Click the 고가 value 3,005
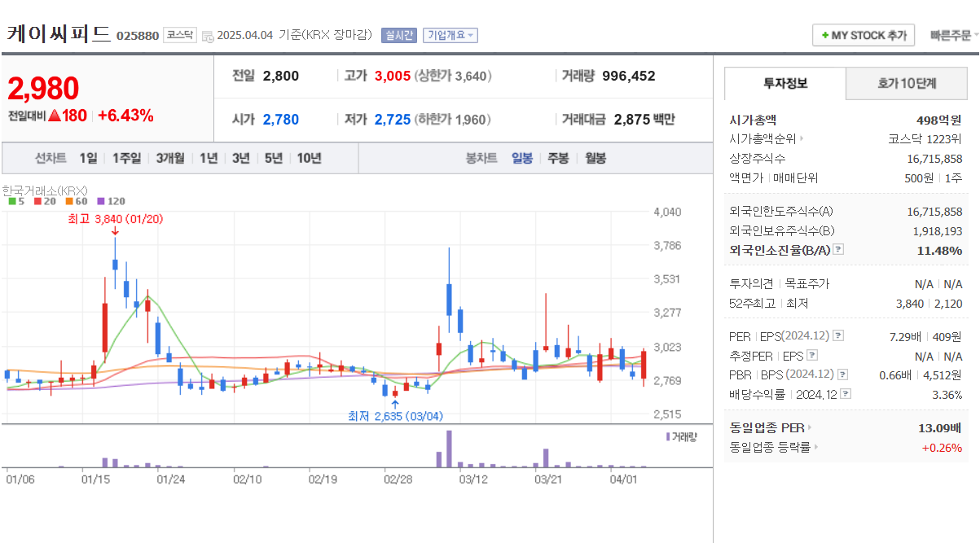This screenshot has height=543, width=980. click(x=393, y=76)
